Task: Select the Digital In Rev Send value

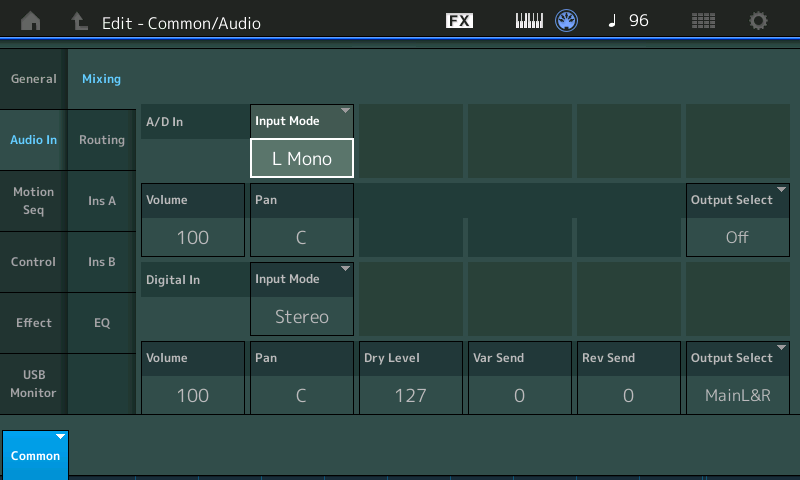Action: [x=629, y=395]
